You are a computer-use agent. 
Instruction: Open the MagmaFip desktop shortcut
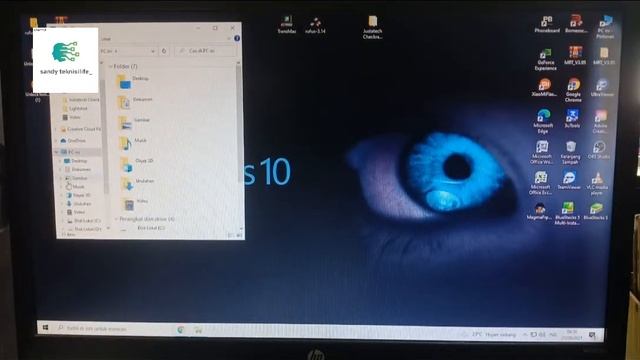(539, 211)
